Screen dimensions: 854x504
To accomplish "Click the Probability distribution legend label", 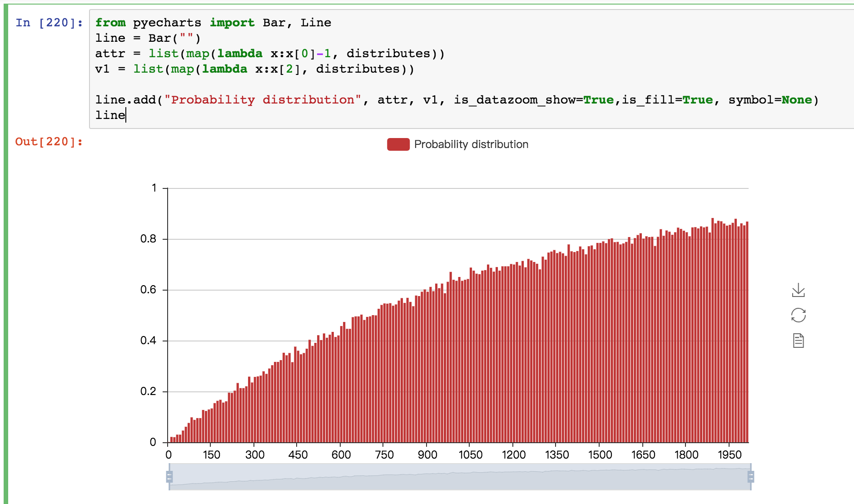I will (x=471, y=144).
